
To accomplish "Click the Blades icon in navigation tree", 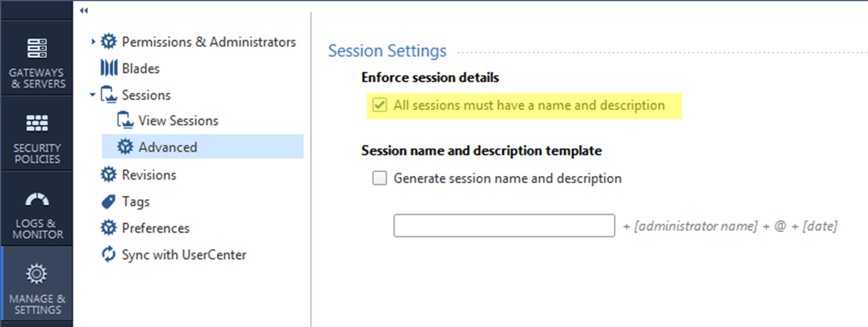I will point(109,69).
